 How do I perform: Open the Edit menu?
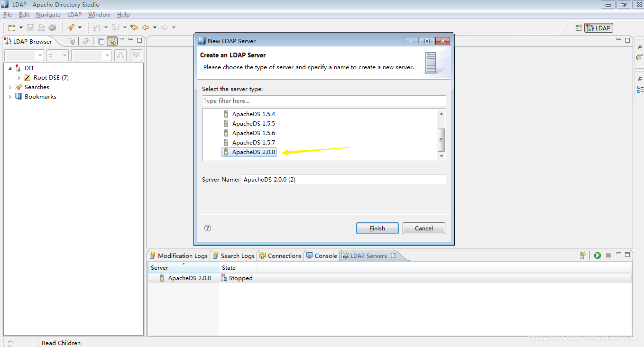[x=24, y=15]
